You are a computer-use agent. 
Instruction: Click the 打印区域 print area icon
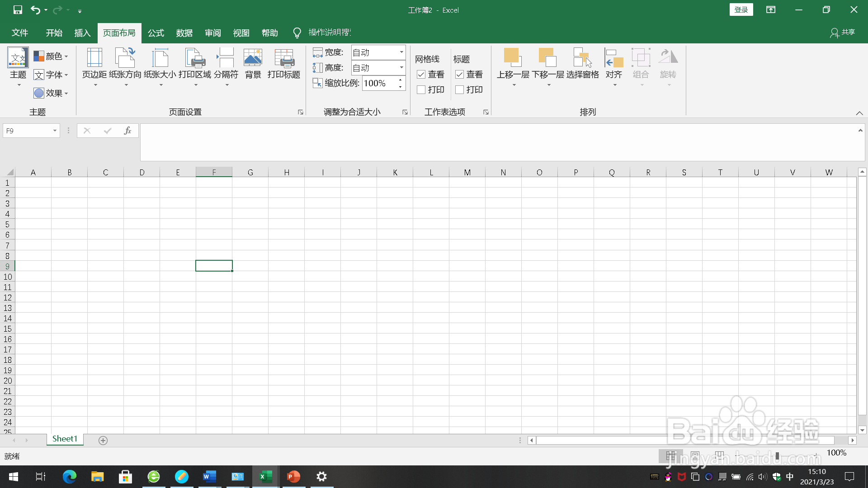click(195, 58)
